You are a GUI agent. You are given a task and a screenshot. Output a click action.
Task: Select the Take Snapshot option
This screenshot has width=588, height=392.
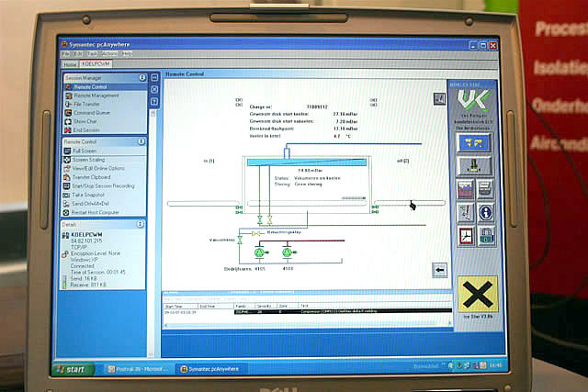tap(91, 194)
